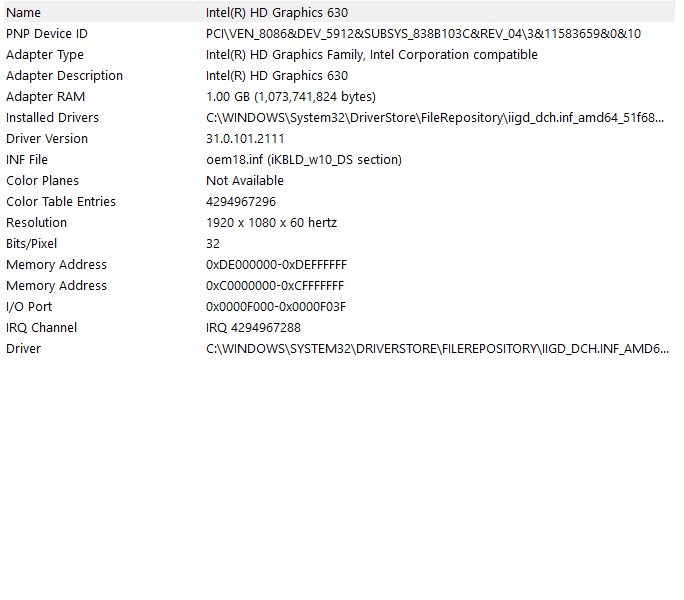Image resolution: width=684 pixels, height=600 pixels.
Task: Click the 1920 x 1080 x 60 hertz value
Action: pos(271,222)
